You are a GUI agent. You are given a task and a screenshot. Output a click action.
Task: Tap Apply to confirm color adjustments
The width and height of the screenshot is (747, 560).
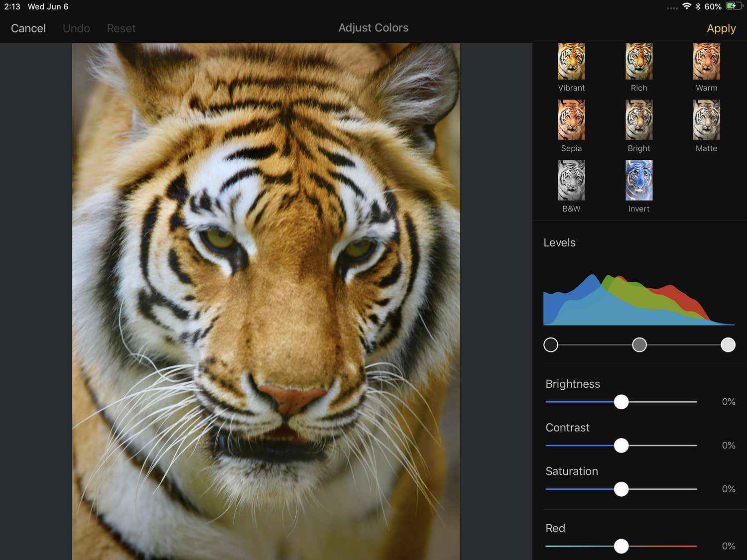point(721,28)
